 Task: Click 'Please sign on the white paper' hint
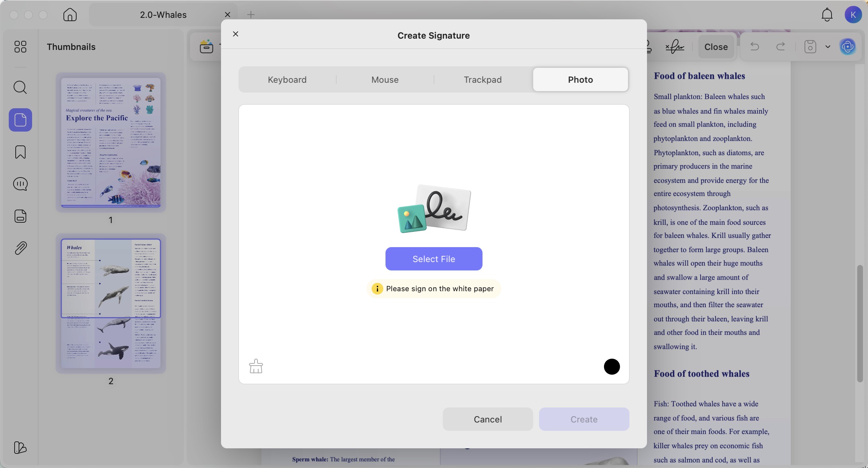[440, 289]
